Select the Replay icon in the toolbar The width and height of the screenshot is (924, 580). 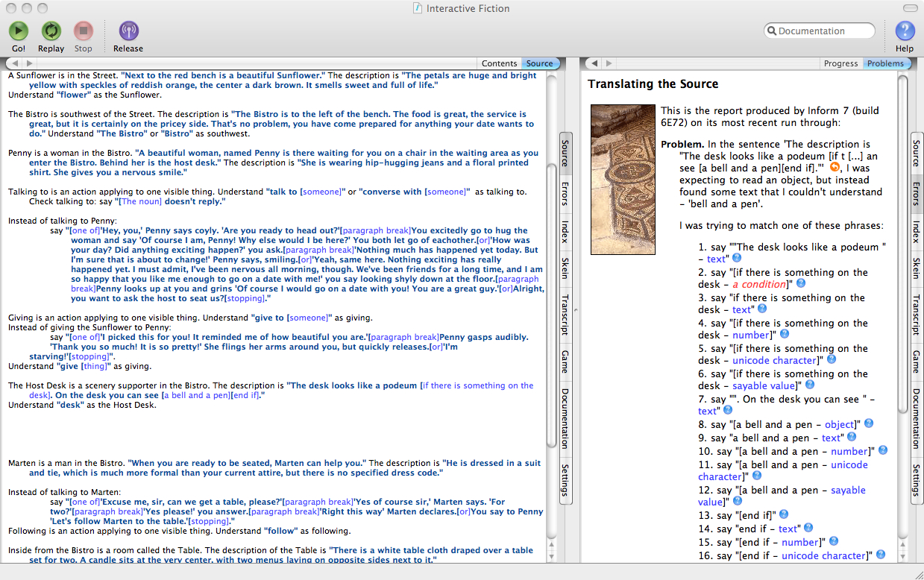click(51, 31)
